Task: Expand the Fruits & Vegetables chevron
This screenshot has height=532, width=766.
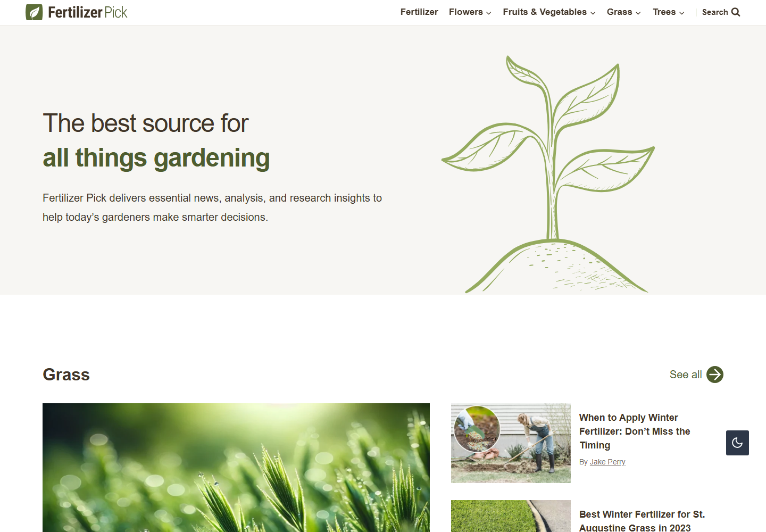Action: 593,13
